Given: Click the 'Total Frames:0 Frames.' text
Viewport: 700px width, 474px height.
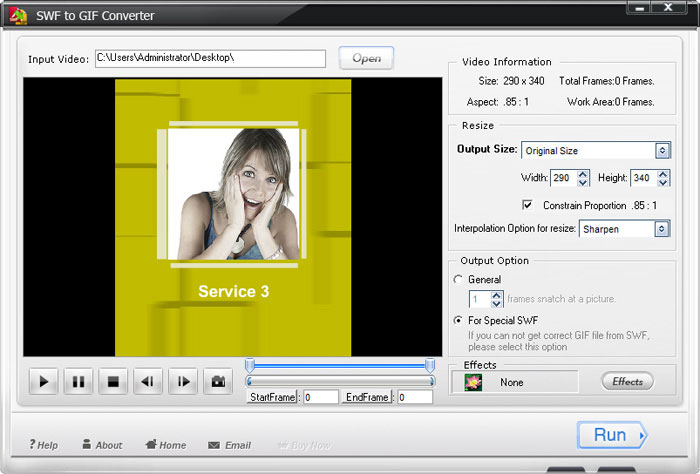Looking at the screenshot, I should click(607, 81).
